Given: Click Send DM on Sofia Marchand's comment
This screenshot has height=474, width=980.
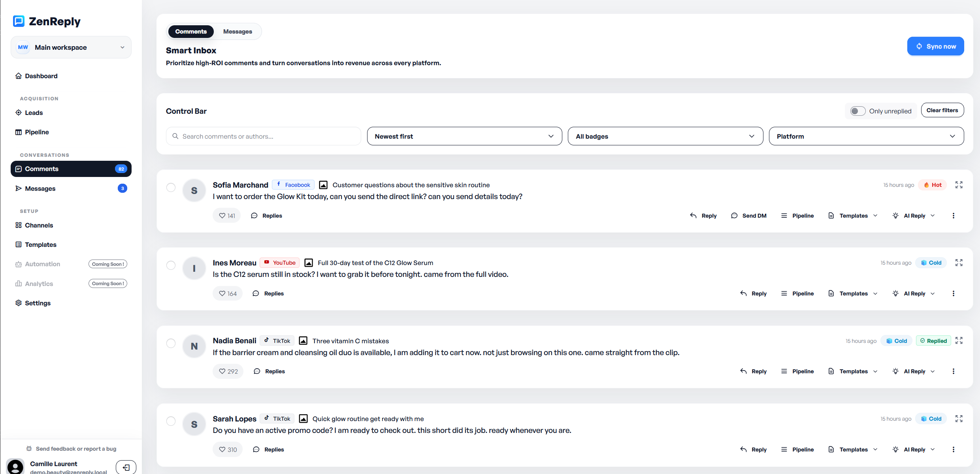Looking at the screenshot, I should 748,216.
